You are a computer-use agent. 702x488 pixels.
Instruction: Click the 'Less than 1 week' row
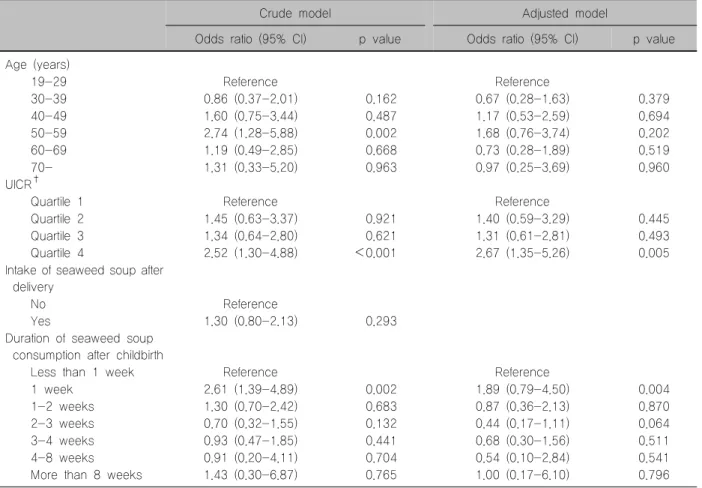click(x=82, y=372)
